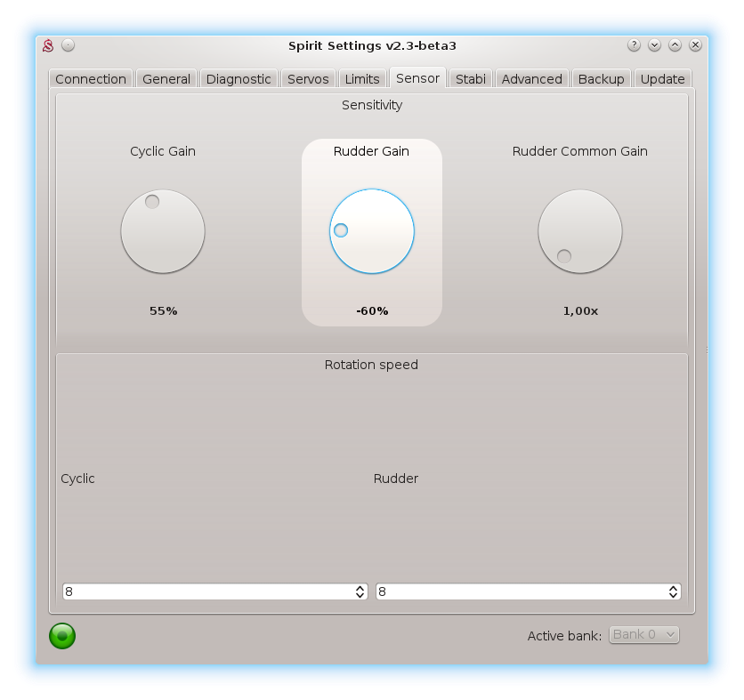The image size is (744, 700).
Task: Open the Rudder rotation speed dropdown
Action: pos(528,591)
